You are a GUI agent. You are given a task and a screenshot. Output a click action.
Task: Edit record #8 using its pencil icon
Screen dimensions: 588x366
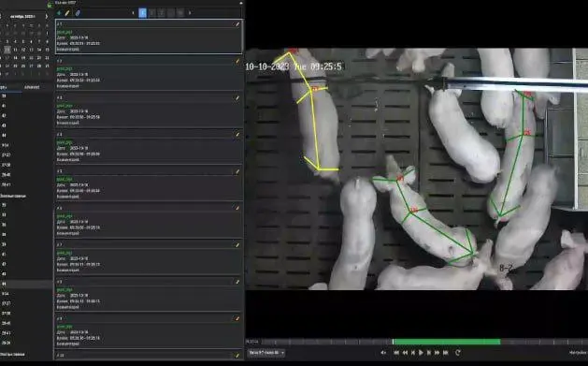pyautogui.click(x=237, y=282)
